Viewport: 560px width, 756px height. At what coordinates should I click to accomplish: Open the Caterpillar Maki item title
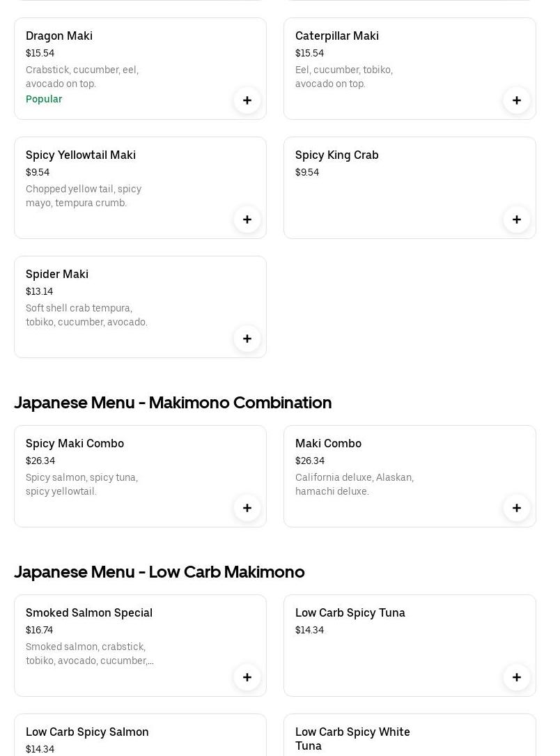337,36
